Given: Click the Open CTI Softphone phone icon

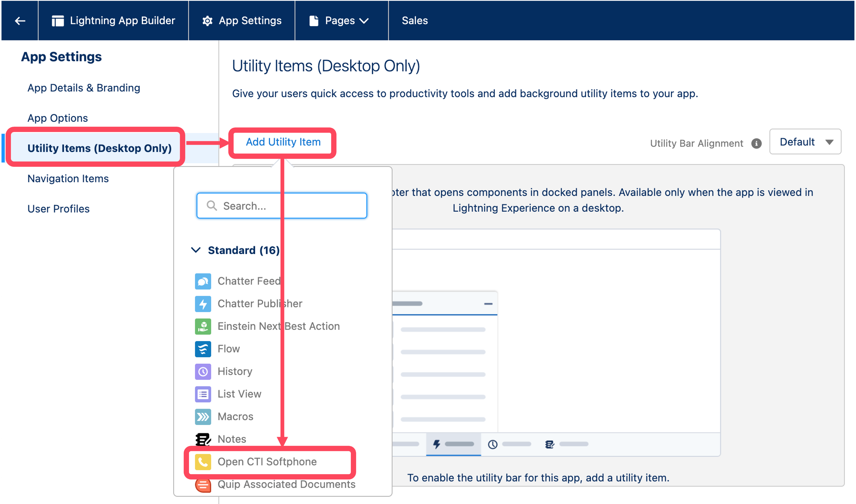Looking at the screenshot, I should pos(203,462).
